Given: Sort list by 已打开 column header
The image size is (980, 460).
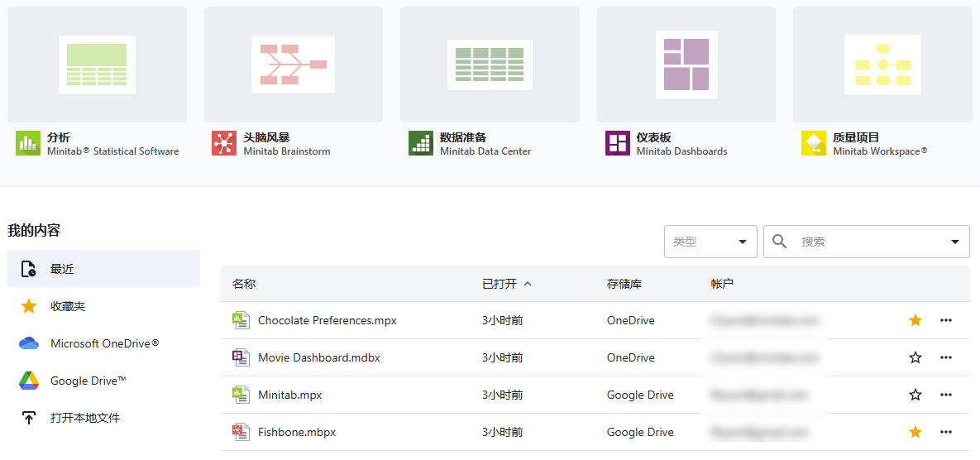Looking at the screenshot, I should (x=500, y=284).
